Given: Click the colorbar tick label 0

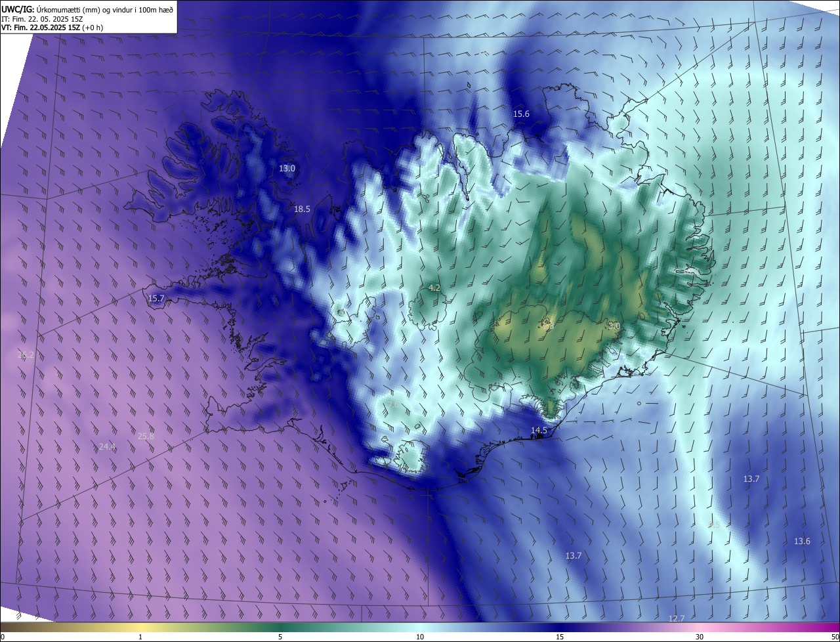Looking at the screenshot, I should [x=3, y=637].
